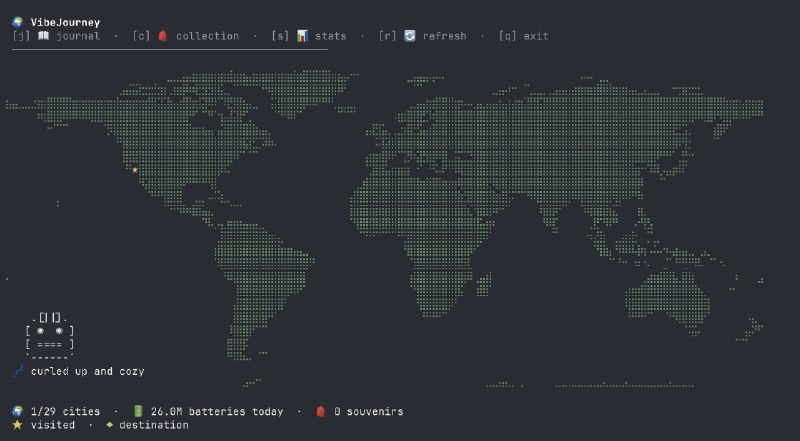
Task: Click the red souvenirs icon at bottom
Action: coord(321,411)
